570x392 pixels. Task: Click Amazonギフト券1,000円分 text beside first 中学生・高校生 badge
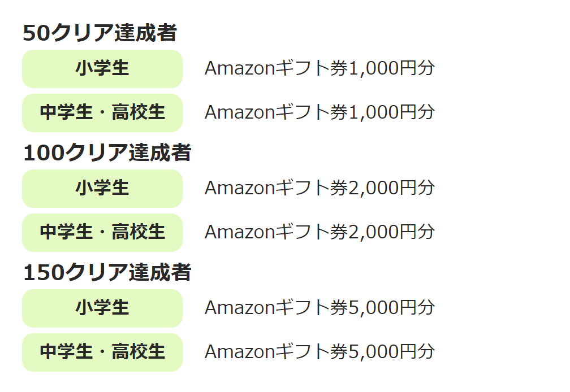click(x=319, y=112)
